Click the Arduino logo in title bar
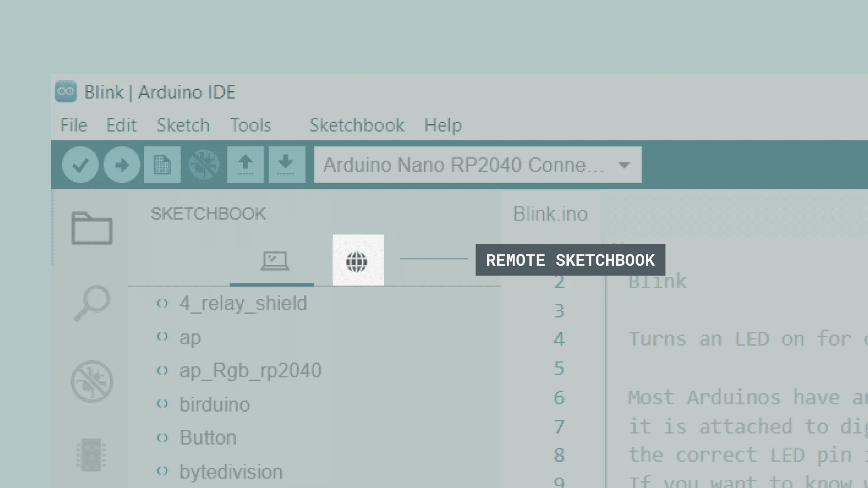This screenshot has height=488, width=868. tap(66, 92)
